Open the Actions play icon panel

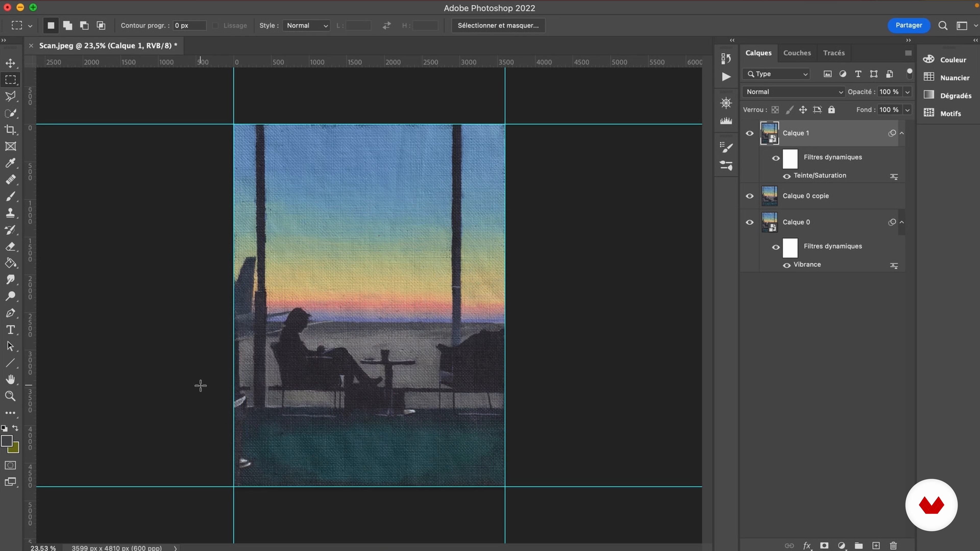pos(726,77)
